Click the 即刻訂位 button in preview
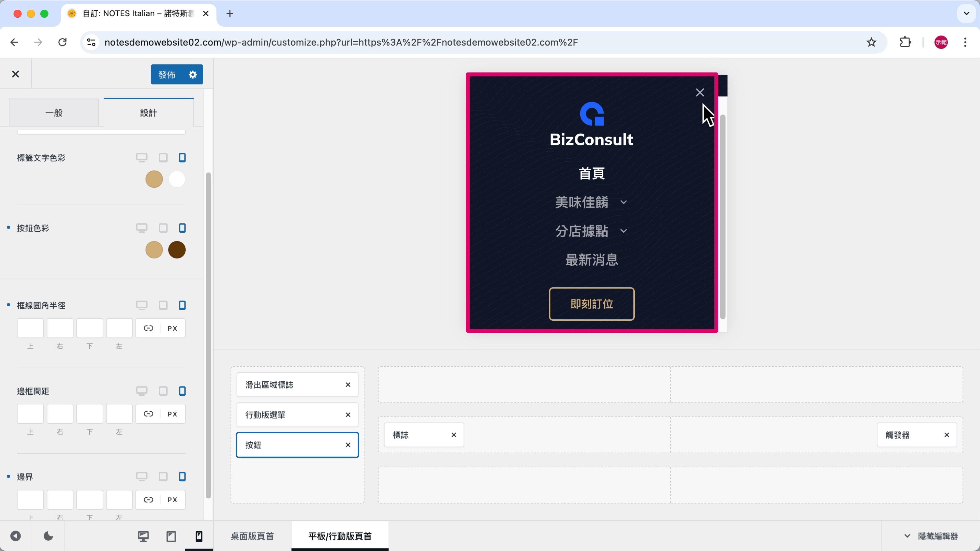 (x=592, y=304)
